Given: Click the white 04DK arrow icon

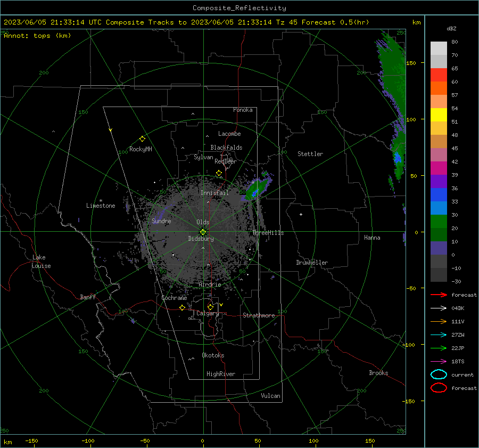Looking at the screenshot, I should [439, 308].
